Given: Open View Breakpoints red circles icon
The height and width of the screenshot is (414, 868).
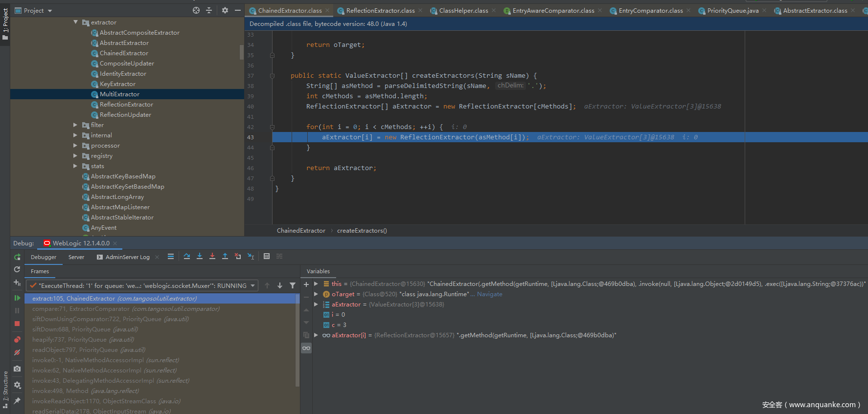Looking at the screenshot, I should pyautogui.click(x=17, y=339).
